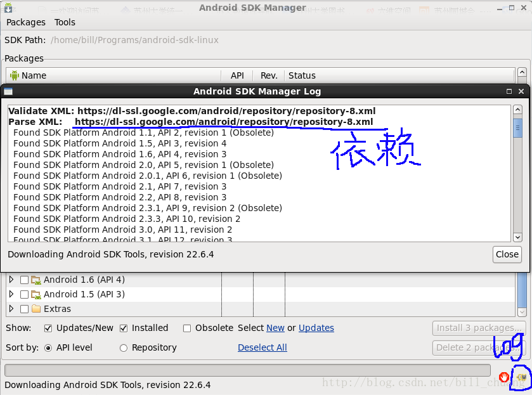Viewport: 532px width, 395px height.
Task: Toggle the Installed checkbox
Action: 124,328
